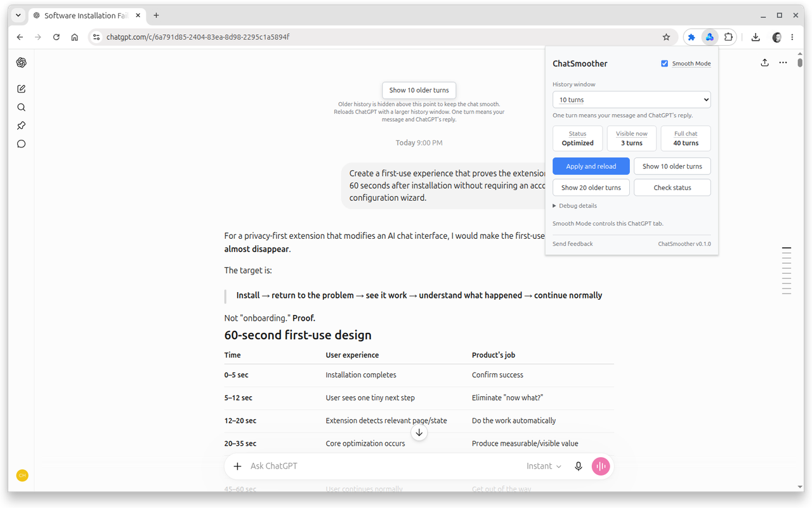Click Show 20 older turns button
This screenshot has height=508, width=812.
click(x=591, y=187)
